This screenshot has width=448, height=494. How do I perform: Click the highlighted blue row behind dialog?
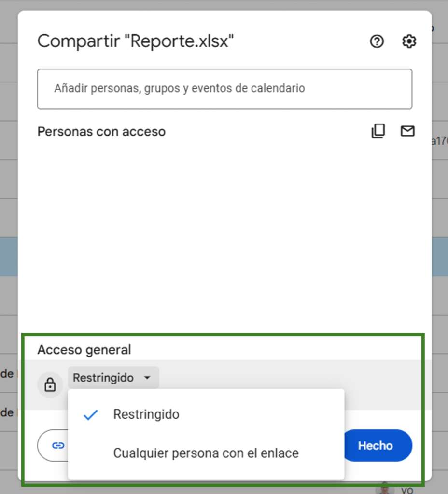coord(439,256)
